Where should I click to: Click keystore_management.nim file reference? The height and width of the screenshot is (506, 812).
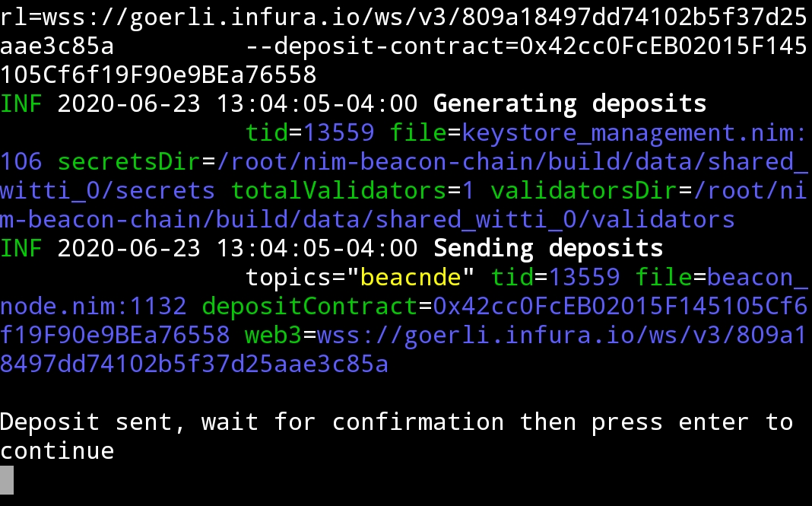click(x=634, y=132)
